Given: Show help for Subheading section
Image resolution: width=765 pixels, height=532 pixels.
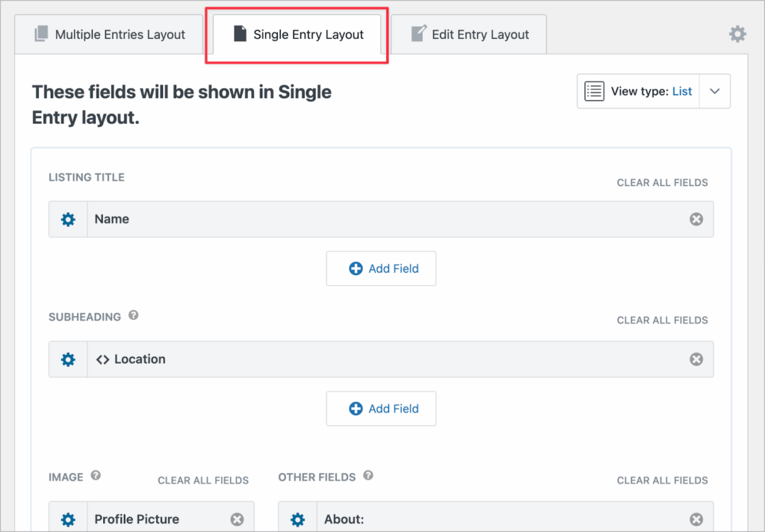Looking at the screenshot, I should pos(133,315).
